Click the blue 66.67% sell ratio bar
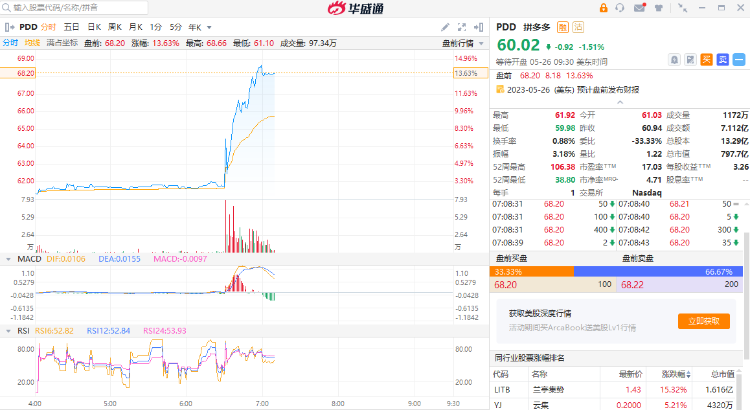The image size is (750, 410). click(x=658, y=272)
